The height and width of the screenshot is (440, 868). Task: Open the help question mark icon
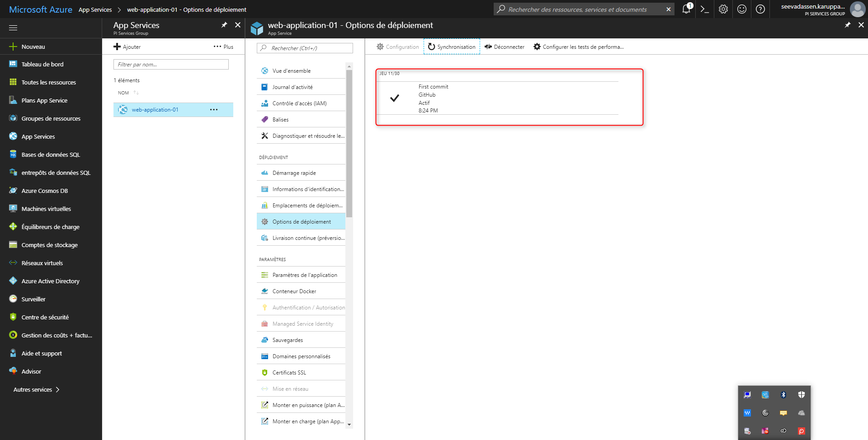pos(760,9)
